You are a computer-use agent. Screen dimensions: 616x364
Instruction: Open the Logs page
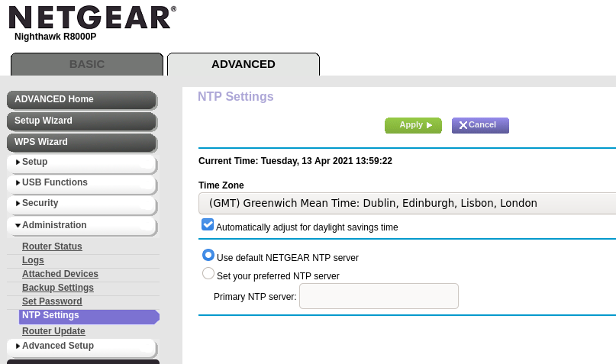[33, 260]
